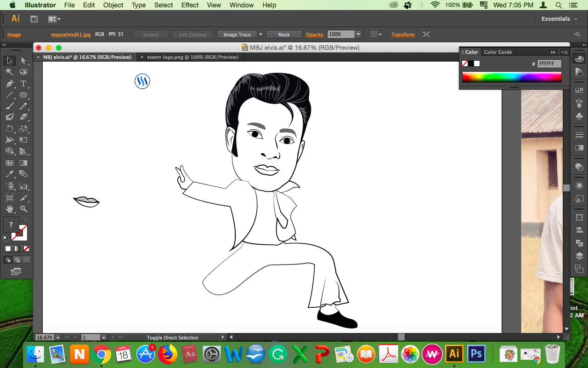Go to Adobe Bridge (Br icon)
This screenshot has width=588, height=368.
[x=34, y=19]
